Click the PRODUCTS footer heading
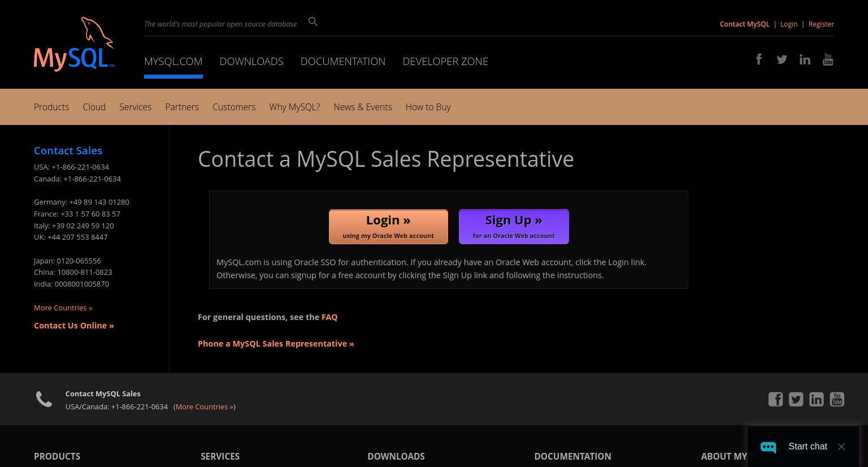The image size is (868, 467). click(x=57, y=456)
